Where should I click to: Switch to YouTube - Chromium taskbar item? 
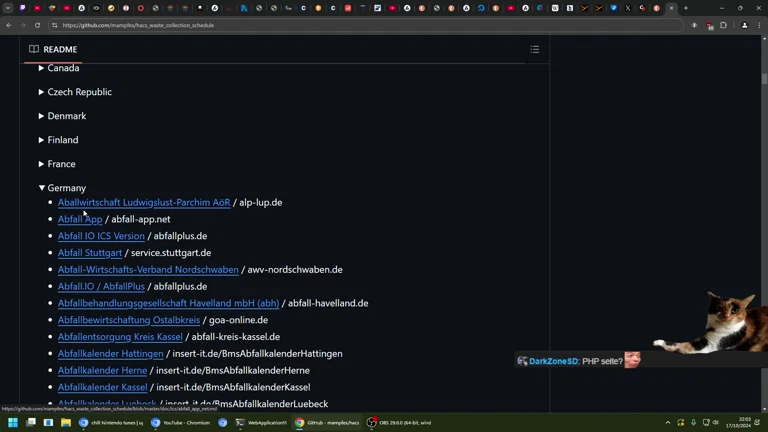tap(181, 423)
